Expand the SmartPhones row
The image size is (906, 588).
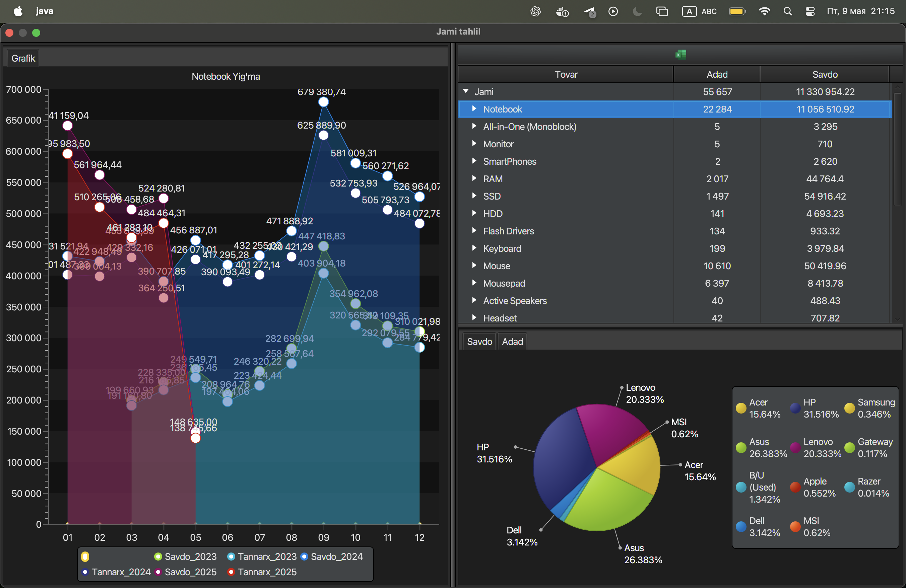pos(474,161)
